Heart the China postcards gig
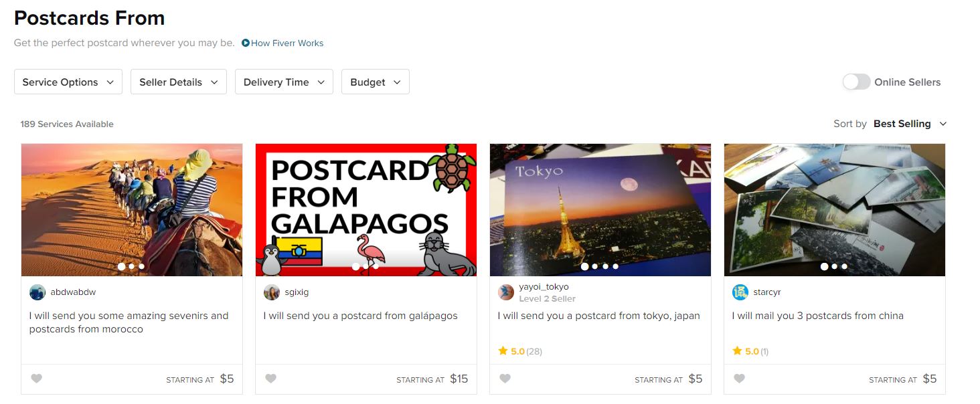 (740, 379)
